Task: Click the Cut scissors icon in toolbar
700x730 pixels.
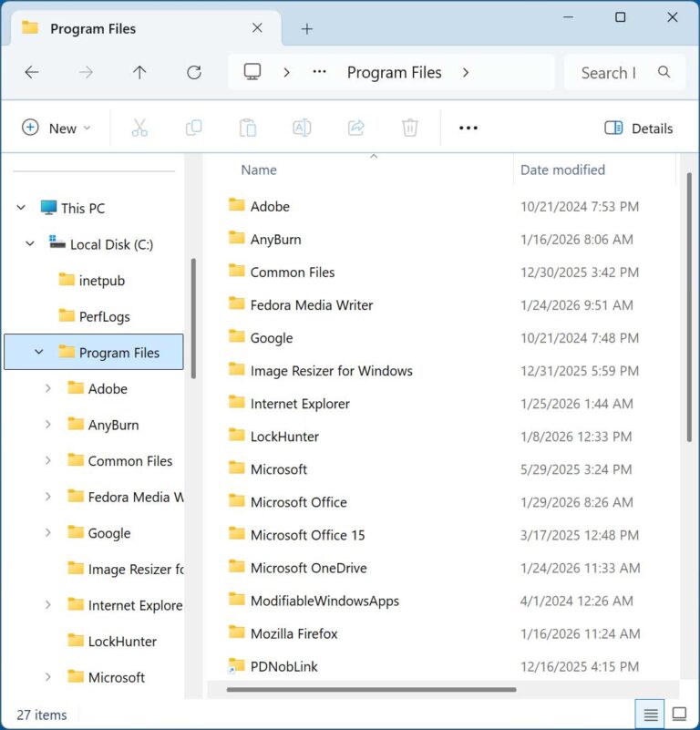Action: [139, 129]
